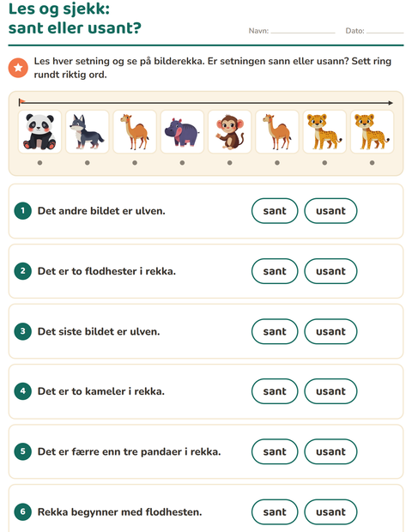Click the dot below the last leopard
The width and height of the screenshot is (412, 532).
[372, 163]
